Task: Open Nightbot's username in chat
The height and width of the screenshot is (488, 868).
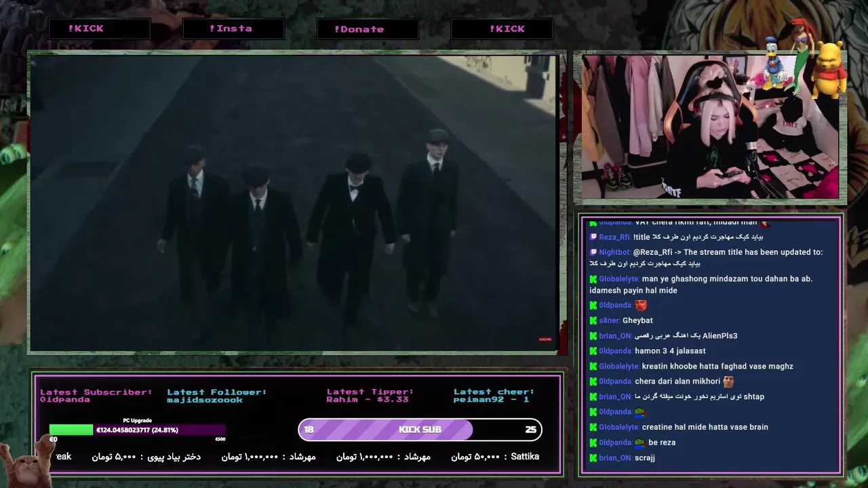Action: tap(614, 252)
